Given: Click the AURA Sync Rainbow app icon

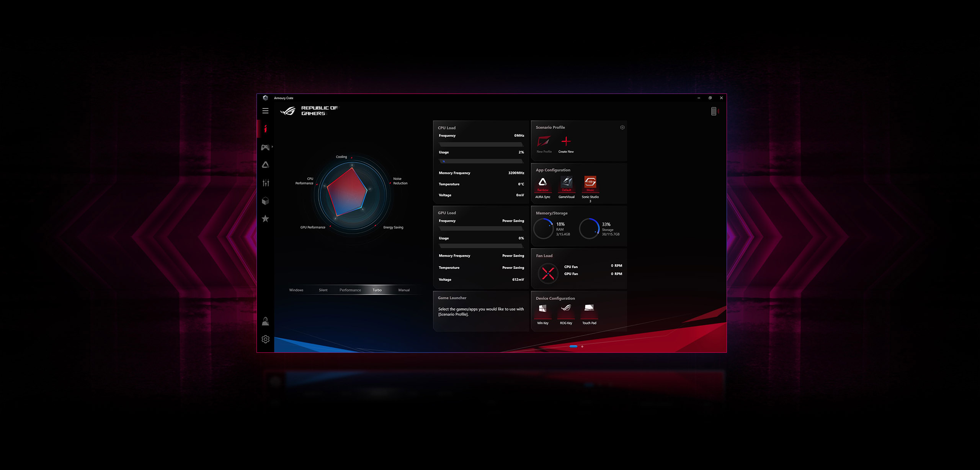Looking at the screenshot, I should [x=543, y=183].
